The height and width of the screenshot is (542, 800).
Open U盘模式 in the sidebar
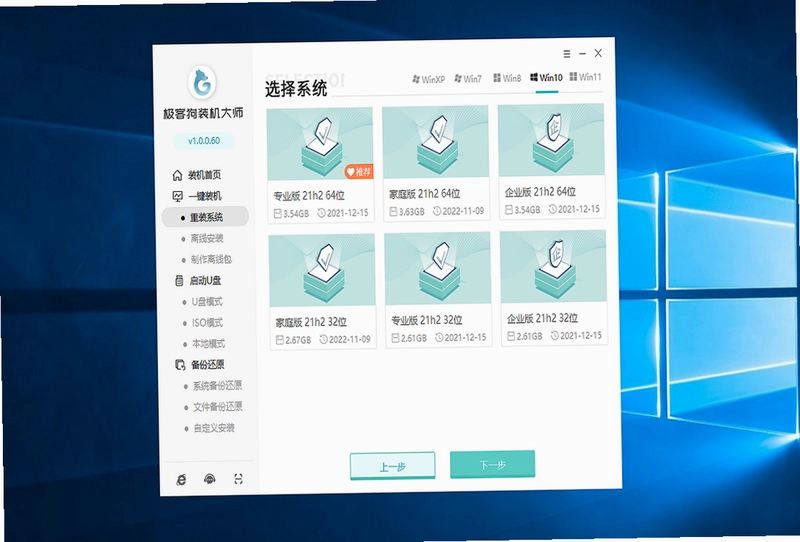[x=207, y=302]
